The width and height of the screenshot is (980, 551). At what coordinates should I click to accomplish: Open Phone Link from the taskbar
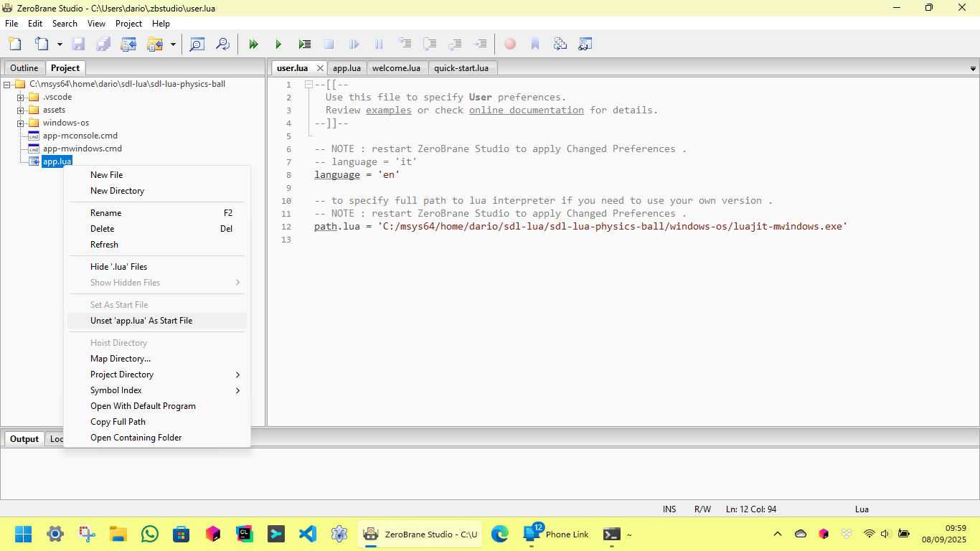pyautogui.click(x=556, y=534)
